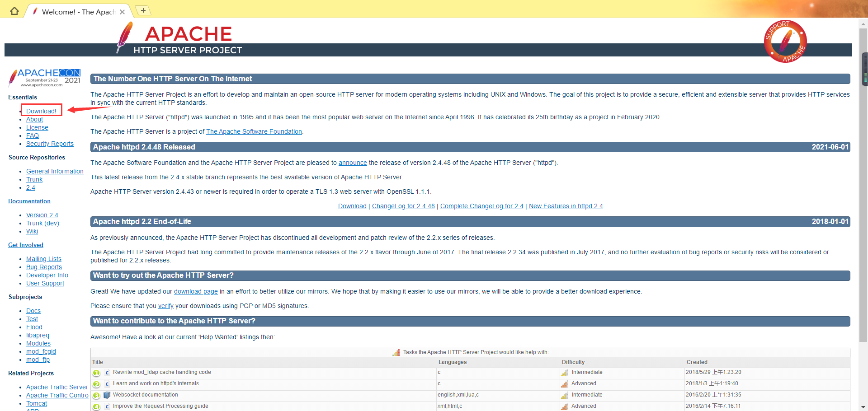Open Trunk (dev) documentation
This screenshot has width=868, height=411.
(x=42, y=223)
